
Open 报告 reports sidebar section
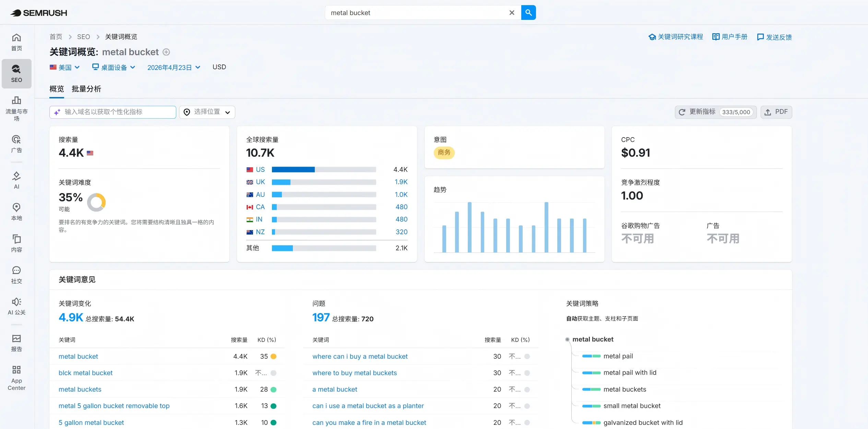(x=16, y=343)
